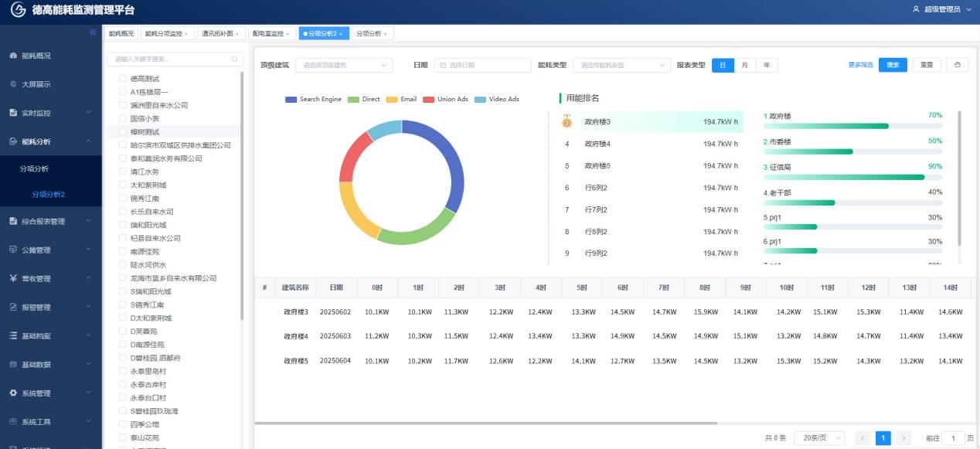
Task: Check the 泰和嘉润水务有限公司 checkbox
Action: click(122, 158)
